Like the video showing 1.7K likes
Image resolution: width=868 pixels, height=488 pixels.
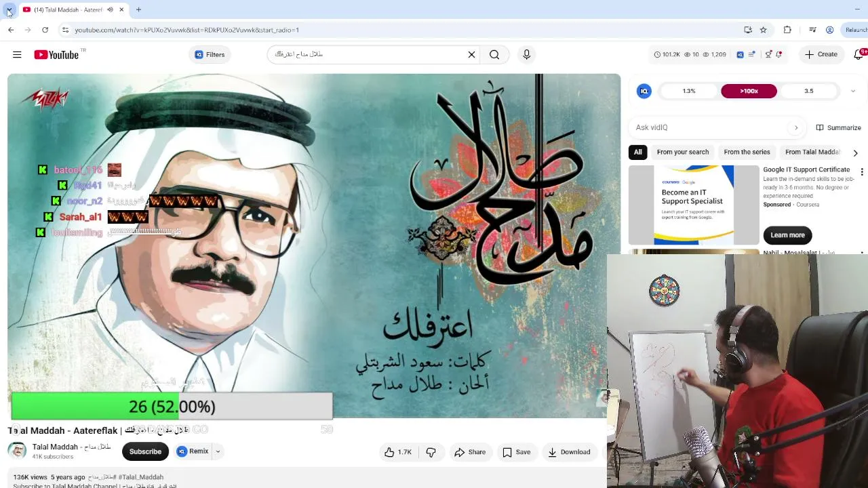click(398, 452)
